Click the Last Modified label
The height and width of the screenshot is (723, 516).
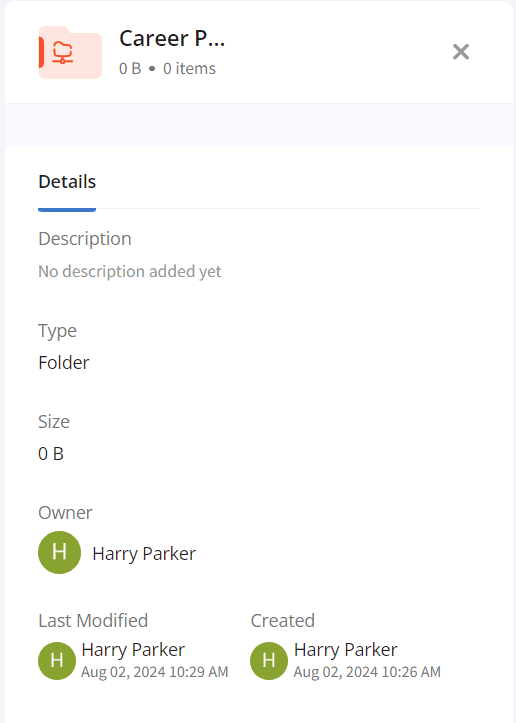pos(93,621)
